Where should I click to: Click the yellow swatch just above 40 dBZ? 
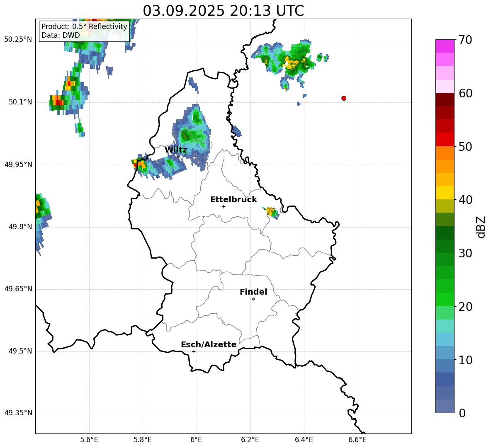445,193
